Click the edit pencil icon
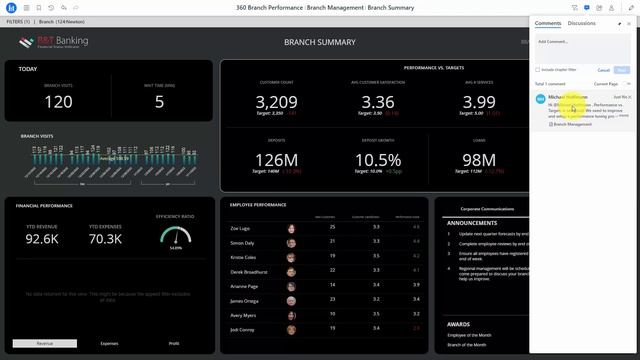The width and height of the screenshot is (640, 360). tap(631, 8)
